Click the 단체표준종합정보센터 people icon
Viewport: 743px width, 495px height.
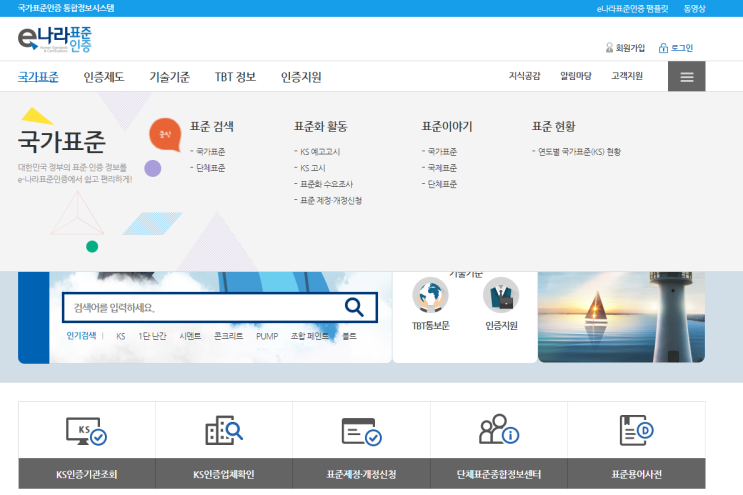point(499,429)
